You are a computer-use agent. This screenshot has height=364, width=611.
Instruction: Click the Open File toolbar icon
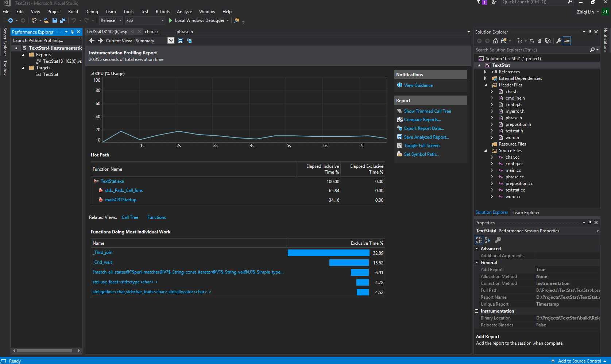tap(47, 20)
